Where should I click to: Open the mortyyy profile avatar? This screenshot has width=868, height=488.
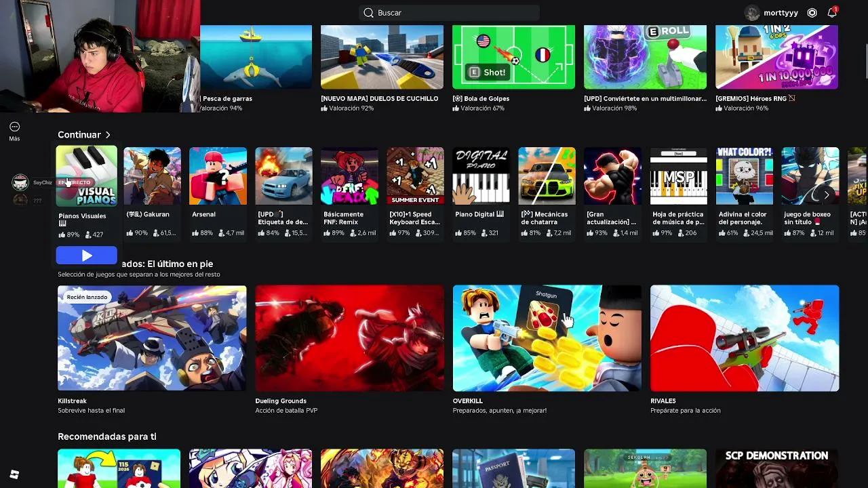(752, 13)
